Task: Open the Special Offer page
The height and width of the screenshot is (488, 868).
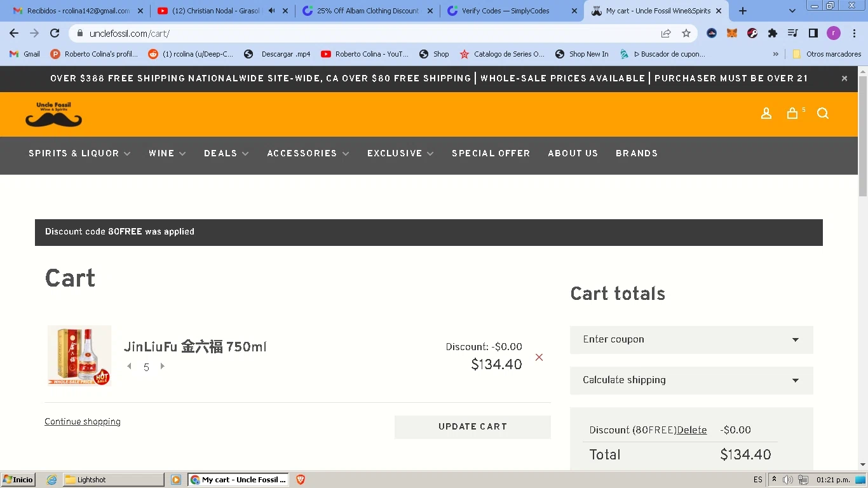Action: [x=491, y=153]
